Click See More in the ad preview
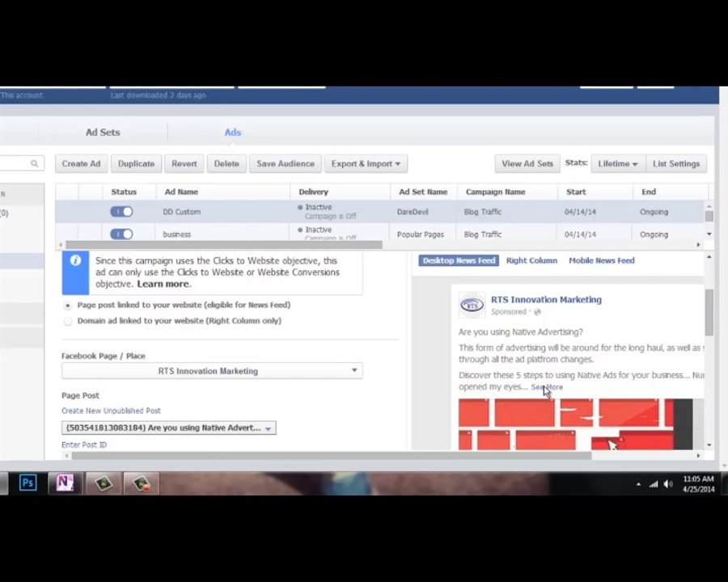This screenshot has width=728, height=582. pyautogui.click(x=547, y=387)
